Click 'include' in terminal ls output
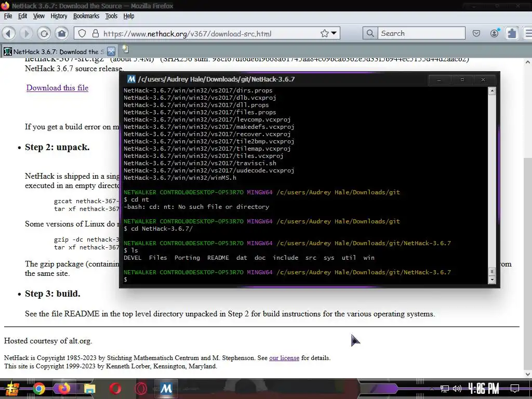 click(x=286, y=258)
